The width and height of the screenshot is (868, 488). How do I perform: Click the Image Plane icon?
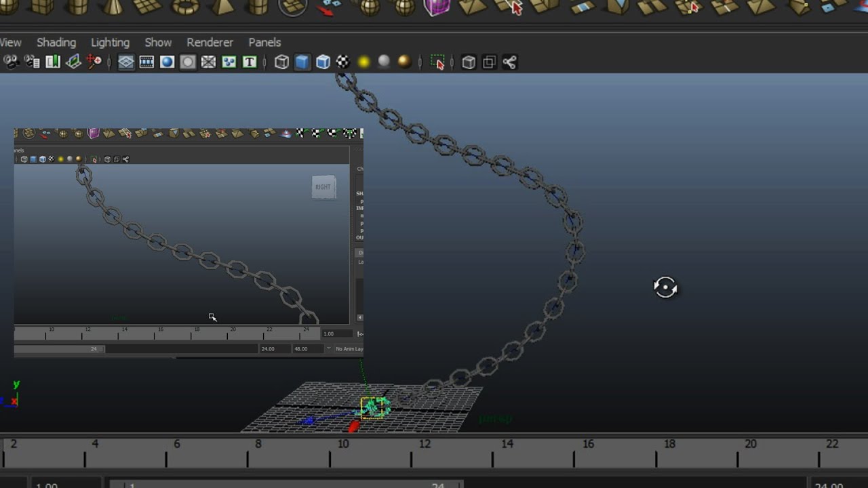pyautogui.click(x=73, y=62)
